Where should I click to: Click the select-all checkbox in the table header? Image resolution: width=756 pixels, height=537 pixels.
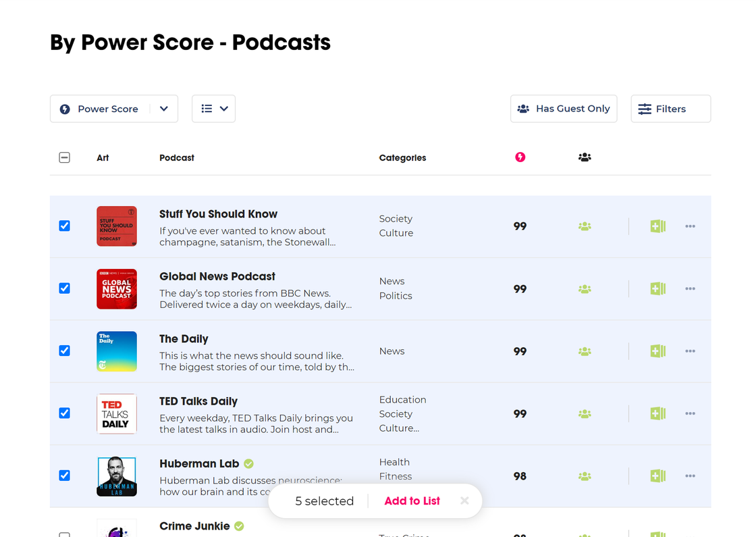[64, 157]
